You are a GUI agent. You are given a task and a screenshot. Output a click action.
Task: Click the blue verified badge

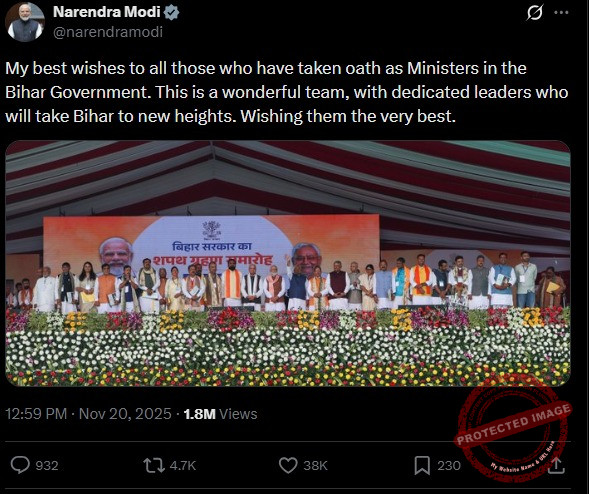pos(171,13)
